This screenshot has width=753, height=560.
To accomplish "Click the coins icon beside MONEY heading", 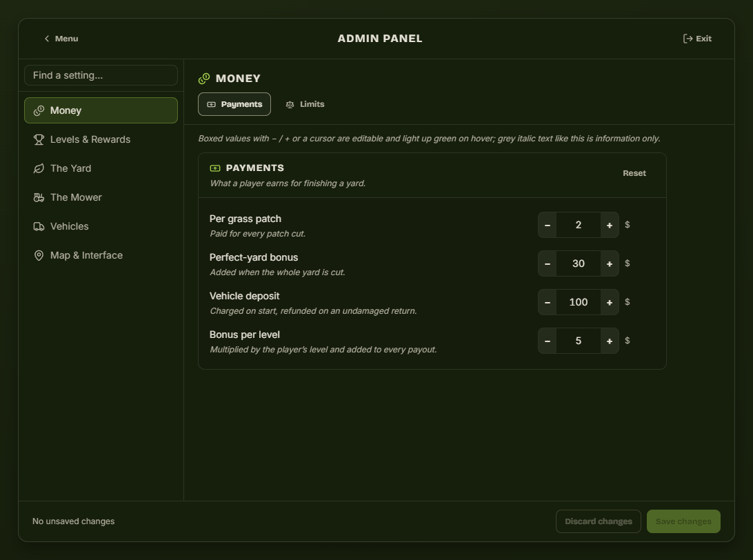I will pyautogui.click(x=204, y=79).
